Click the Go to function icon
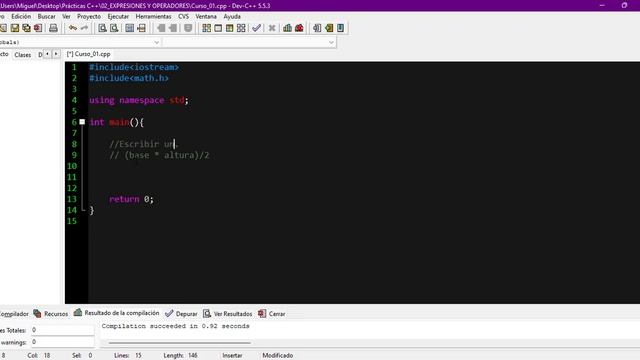Viewport: 640px width, 360px height. coord(129,28)
